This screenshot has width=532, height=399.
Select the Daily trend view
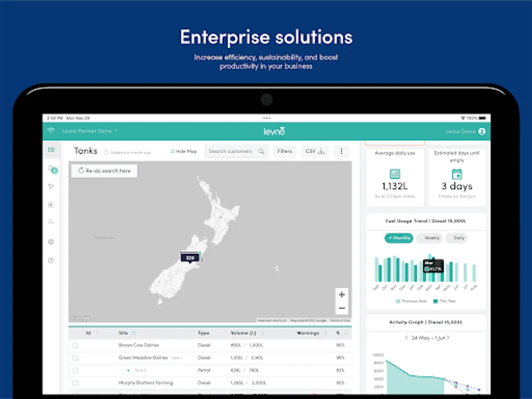pyautogui.click(x=456, y=238)
